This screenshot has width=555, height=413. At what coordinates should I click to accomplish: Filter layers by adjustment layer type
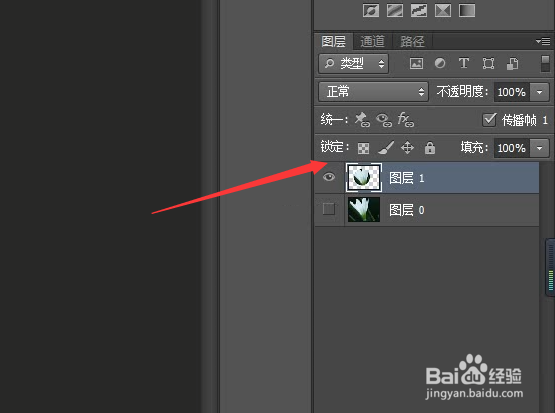[440, 63]
